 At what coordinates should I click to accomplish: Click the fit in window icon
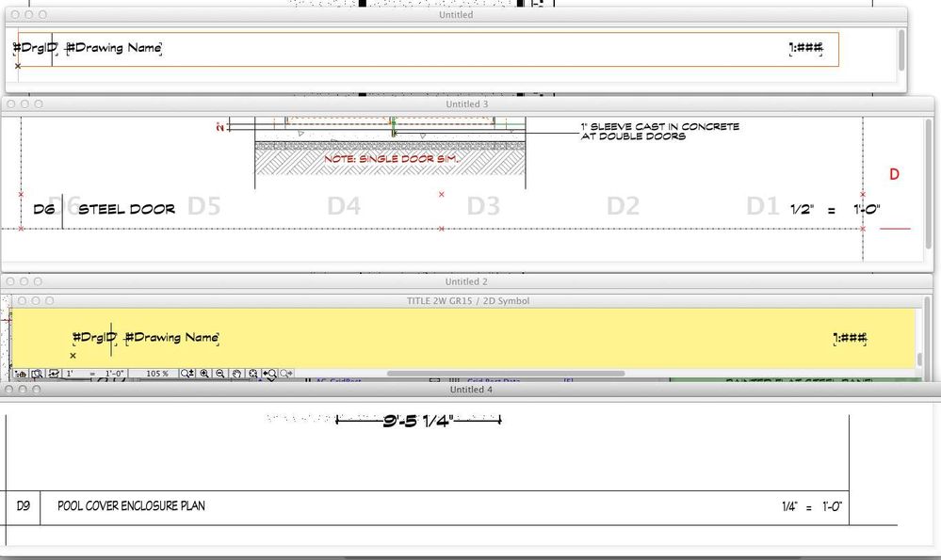(252, 374)
